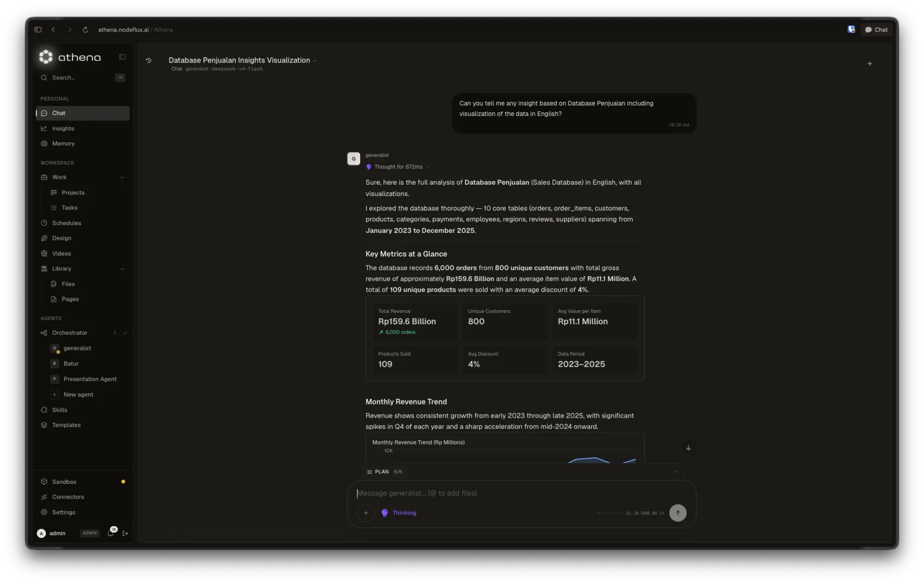Toggle Thinking mode in composer
The width and height of the screenshot is (924, 583).
(x=399, y=513)
